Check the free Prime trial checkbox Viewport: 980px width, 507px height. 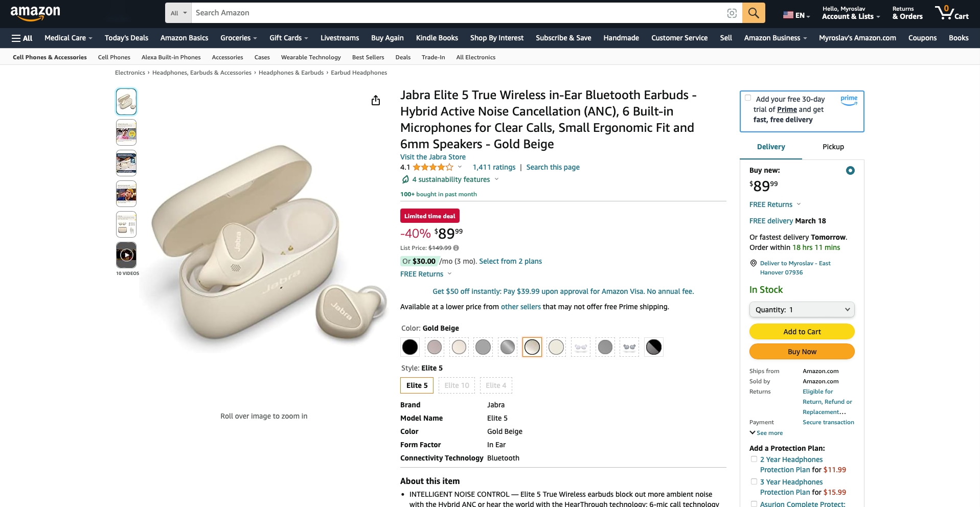748,98
